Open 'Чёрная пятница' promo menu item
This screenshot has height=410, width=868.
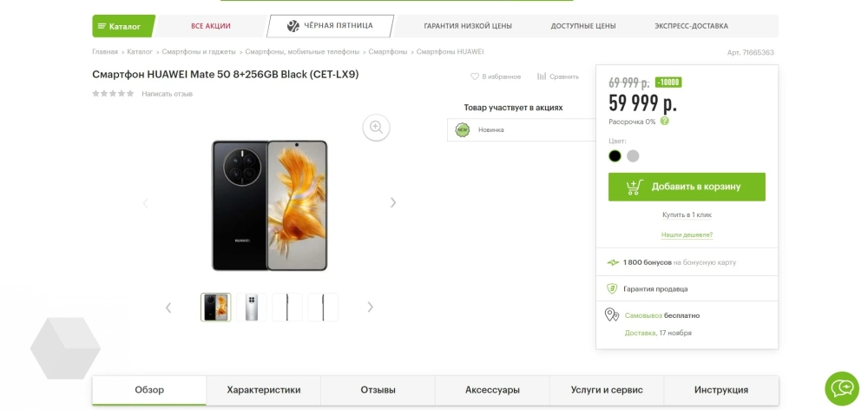pyautogui.click(x=330, y=26)
